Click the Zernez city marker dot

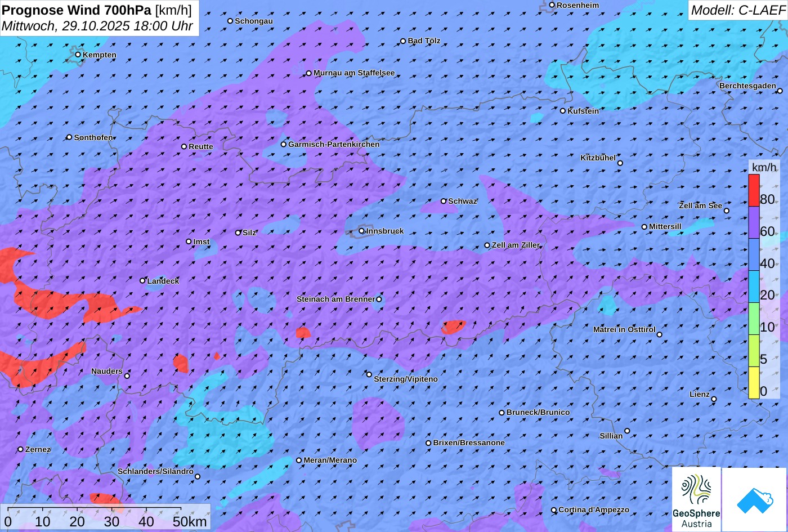21,449
